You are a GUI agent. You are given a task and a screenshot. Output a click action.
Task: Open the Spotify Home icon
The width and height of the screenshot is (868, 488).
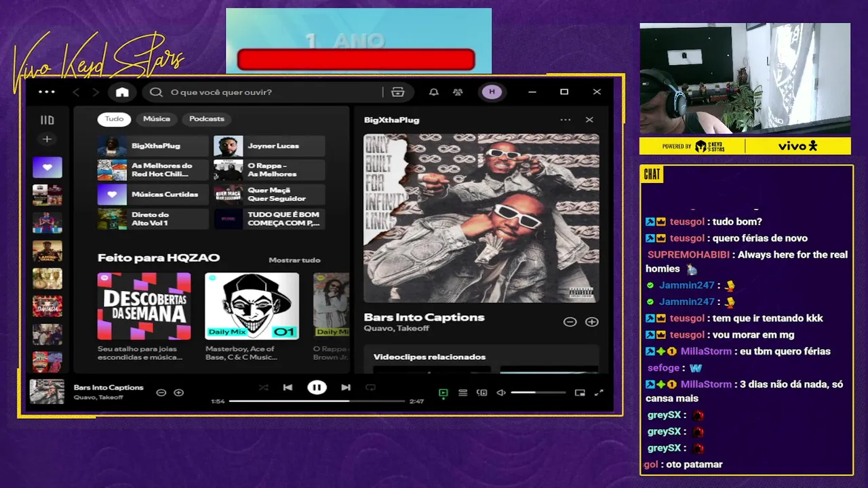(x=122, y=92)
